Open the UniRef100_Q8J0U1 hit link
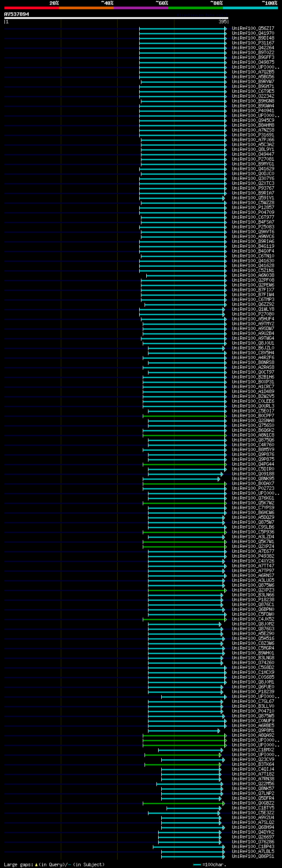This screenshot has height=868, width=282. [x=253, y=343]
